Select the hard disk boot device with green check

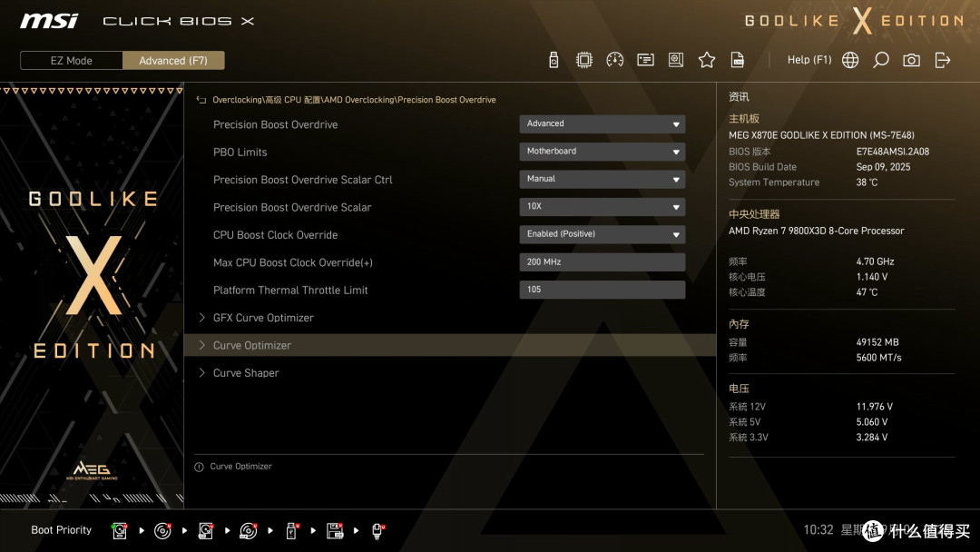coord(120,531)
